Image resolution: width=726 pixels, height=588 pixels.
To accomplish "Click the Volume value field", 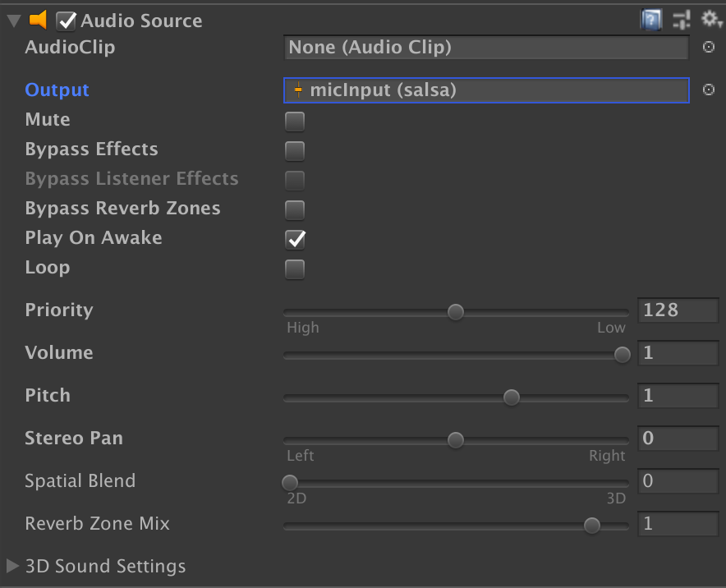I will click(678, 353).
